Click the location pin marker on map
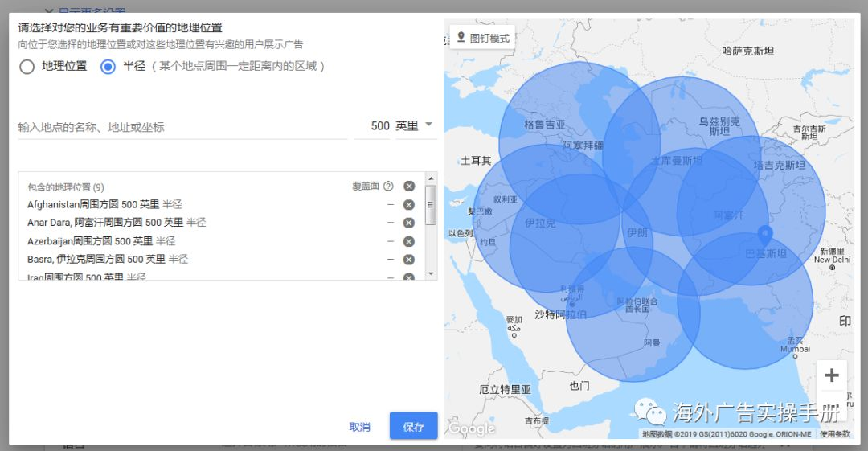 [764, 236]
